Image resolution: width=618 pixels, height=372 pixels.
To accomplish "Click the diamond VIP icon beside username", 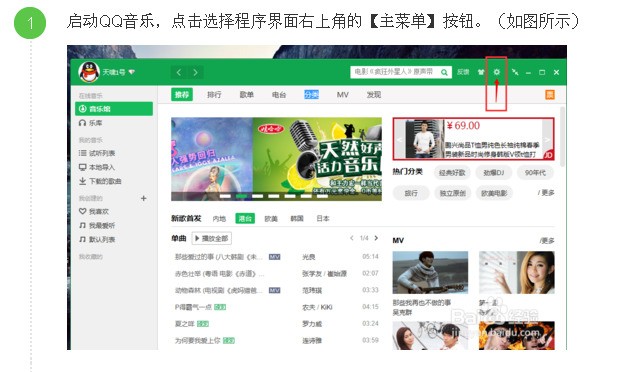I will coord(132,72).
